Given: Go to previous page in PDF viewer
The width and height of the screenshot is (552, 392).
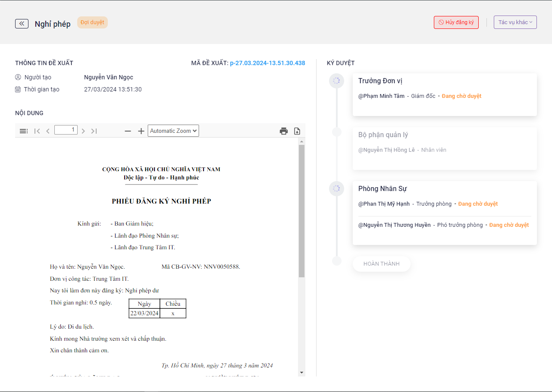Looking at the screenshot, I should click(x=48, y=131).
